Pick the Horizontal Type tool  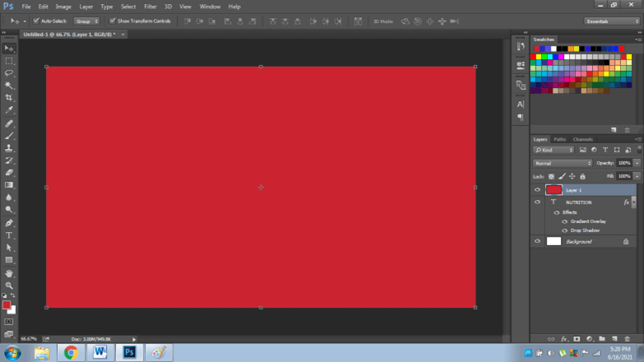point(9,235)
